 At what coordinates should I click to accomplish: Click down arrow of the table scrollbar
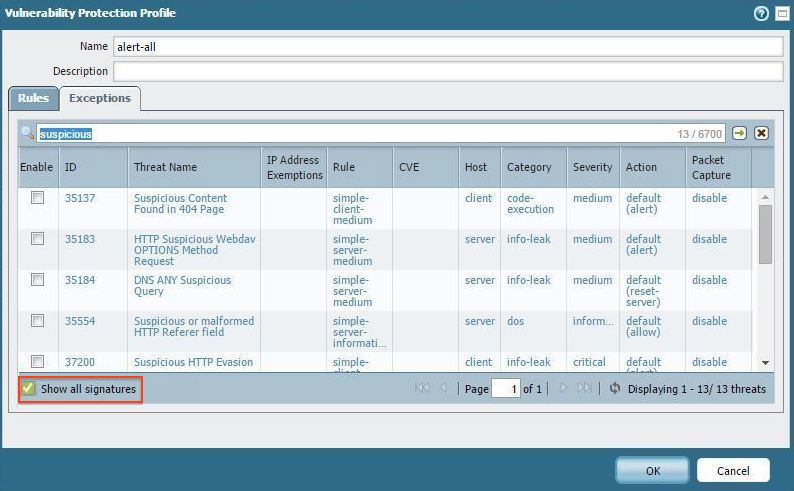coord(765,363)
